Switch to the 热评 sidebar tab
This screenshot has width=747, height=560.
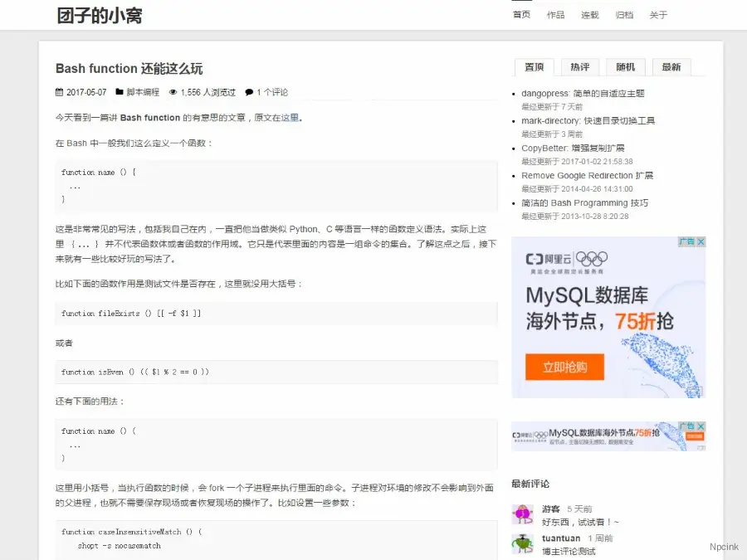(579, 67)
